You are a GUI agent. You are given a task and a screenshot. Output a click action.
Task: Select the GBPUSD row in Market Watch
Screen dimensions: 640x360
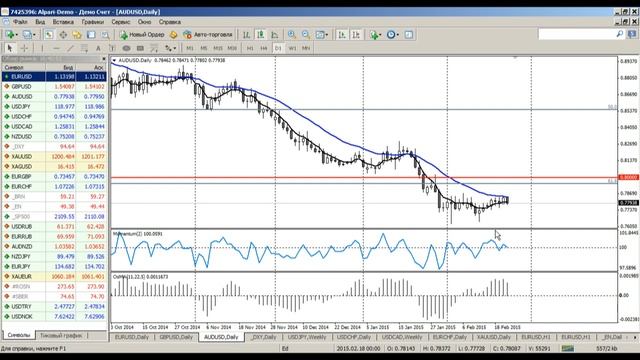coord(54,87)
